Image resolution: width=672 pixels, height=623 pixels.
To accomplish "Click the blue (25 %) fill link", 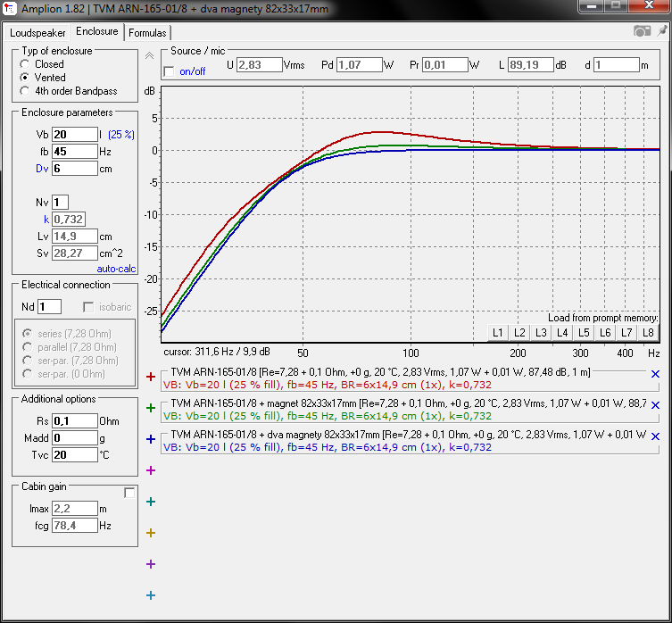I will (x=121, y=135).
